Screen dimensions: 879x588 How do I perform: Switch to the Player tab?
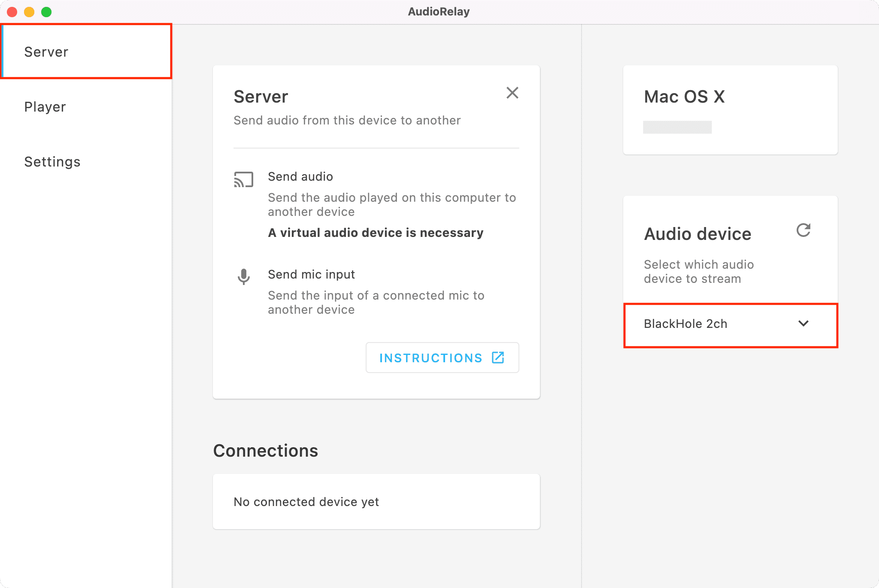point(86,107)
